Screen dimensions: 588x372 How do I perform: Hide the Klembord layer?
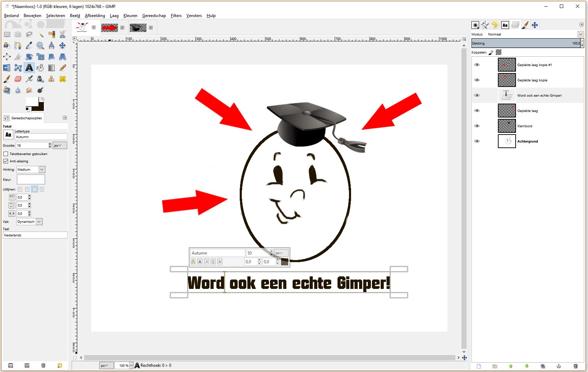tap(477, 126)
